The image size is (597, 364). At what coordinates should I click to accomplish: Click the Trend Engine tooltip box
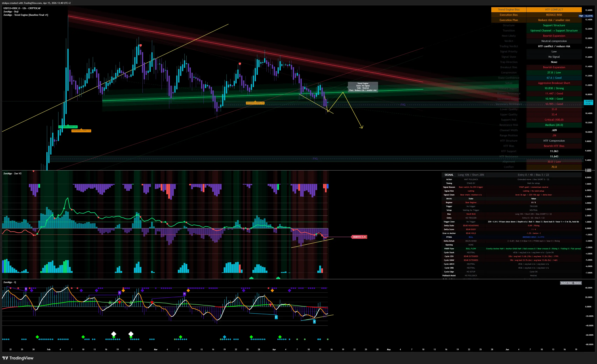(363, 87)
